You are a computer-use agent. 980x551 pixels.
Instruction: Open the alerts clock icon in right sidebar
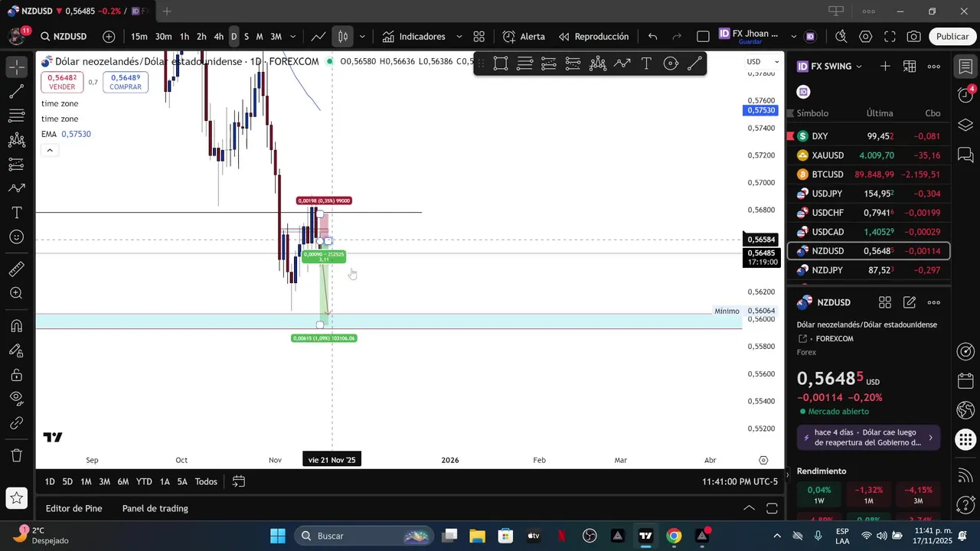pyautogui.click(x=965, y=95)
